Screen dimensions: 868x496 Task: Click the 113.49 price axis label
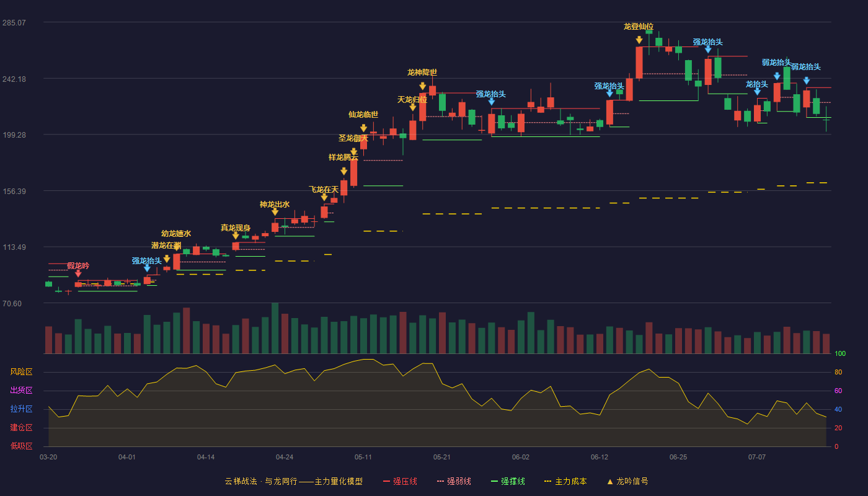click(x=14, y=247)
